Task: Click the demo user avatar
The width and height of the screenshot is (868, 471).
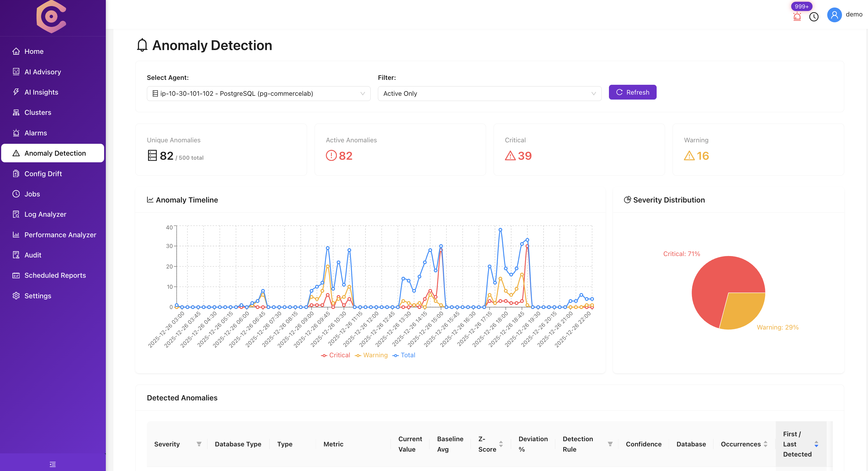Action: (x=834, y=14)
